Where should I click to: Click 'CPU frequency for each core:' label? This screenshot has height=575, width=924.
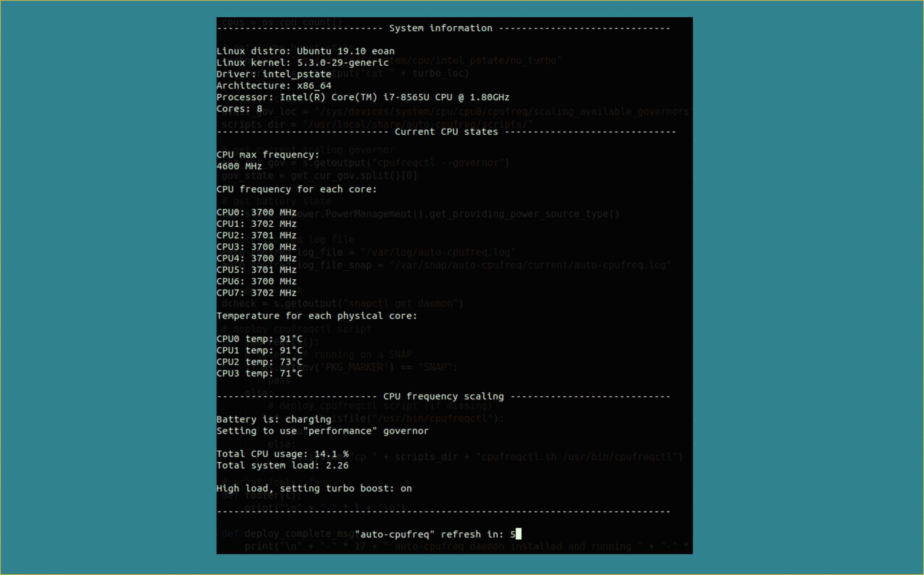(297, 190)
